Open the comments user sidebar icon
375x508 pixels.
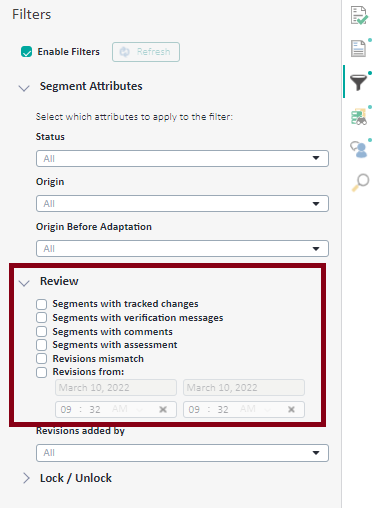359,149
